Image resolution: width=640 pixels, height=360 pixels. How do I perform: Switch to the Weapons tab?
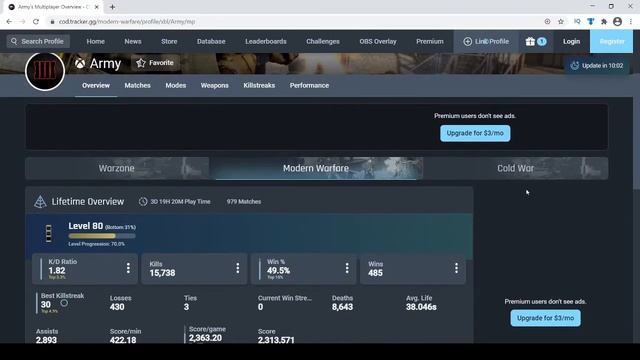tap(215, 85)
